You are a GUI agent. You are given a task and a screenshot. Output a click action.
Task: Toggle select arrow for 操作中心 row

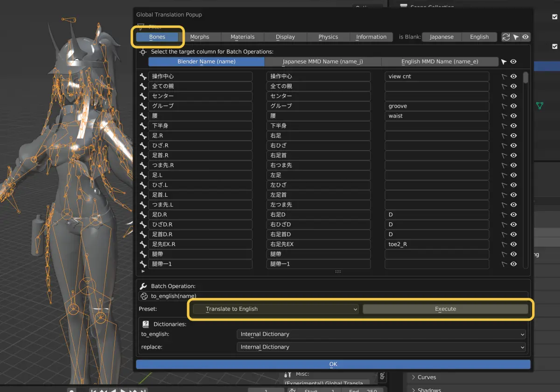pos(504,76)
